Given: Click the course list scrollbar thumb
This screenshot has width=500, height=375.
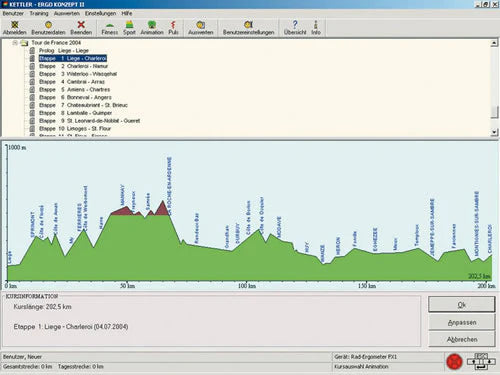Looking at the screenshot, I should tap(494, 112).
